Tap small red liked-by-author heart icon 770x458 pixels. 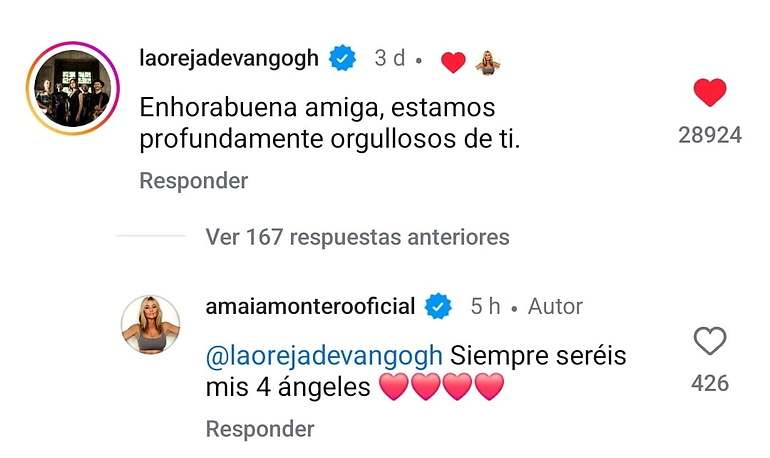tap(453, 62)
